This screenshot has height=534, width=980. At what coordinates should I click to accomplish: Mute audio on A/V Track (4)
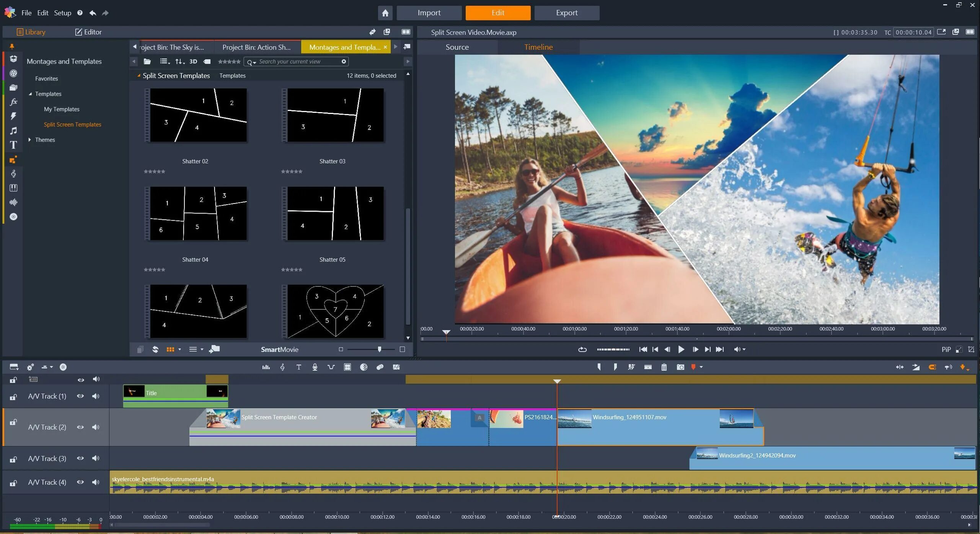[x=96, y=482]
